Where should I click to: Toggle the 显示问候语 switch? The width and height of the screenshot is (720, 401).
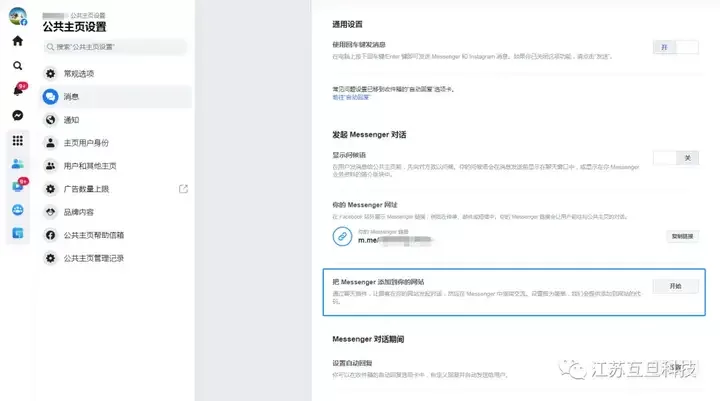[x=675, y=158]
